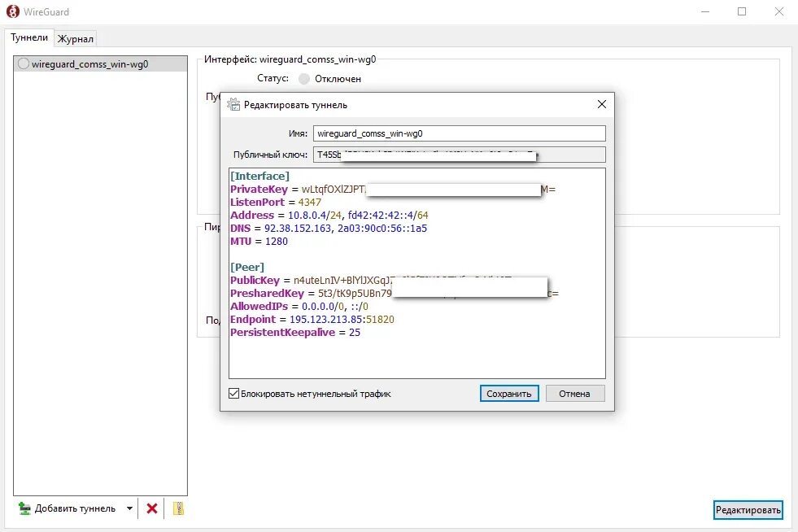Toggle Блокировать нетуннельный трафик checkbox
Screen dimensions: 798x532
click(233, 393)
